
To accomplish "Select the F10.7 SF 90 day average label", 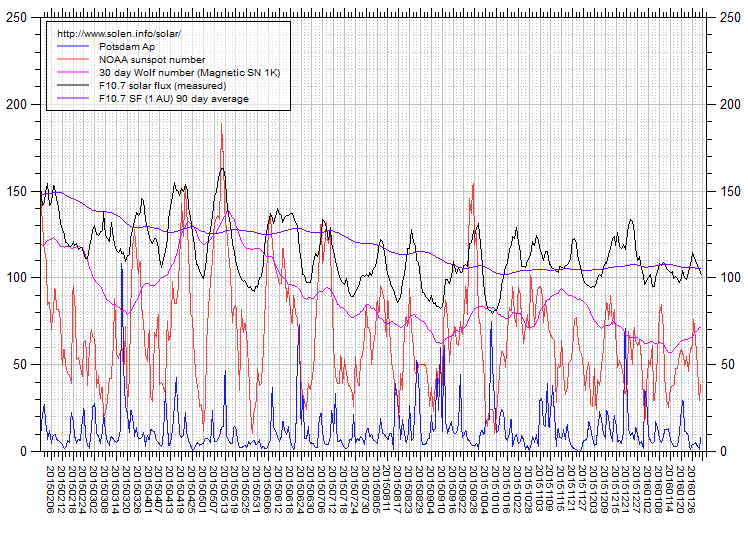I will pyautogui.click(x=173, y=99).
